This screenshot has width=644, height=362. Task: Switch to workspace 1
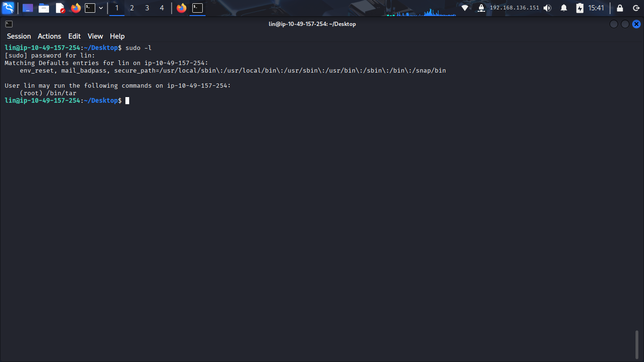pos(117,8)
